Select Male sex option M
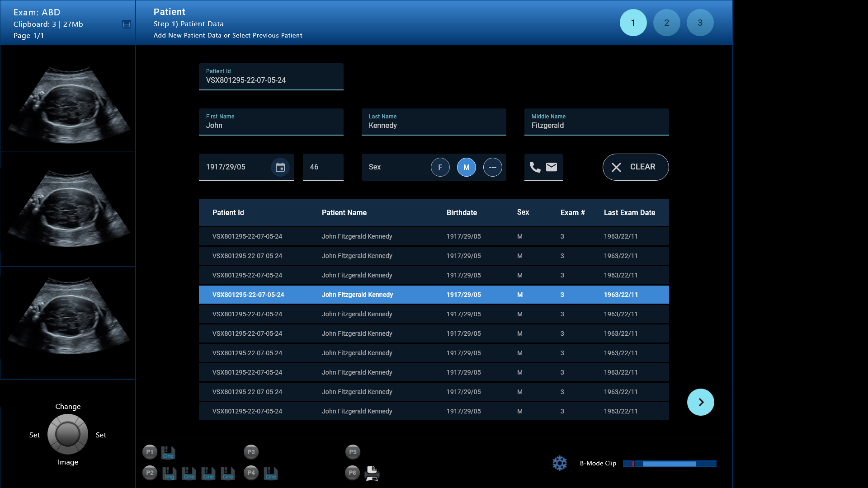This screenshot has height=488, width=868. click(x=466, y=167)
